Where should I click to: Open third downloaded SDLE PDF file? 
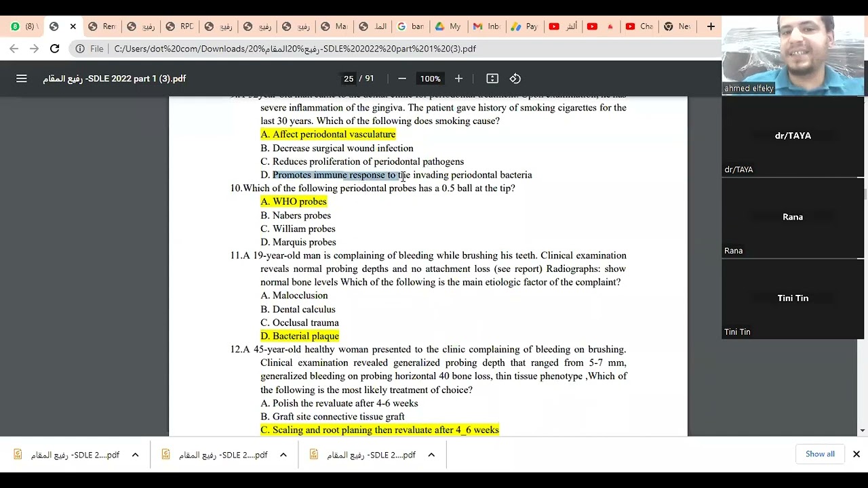(x=362, y=455)
